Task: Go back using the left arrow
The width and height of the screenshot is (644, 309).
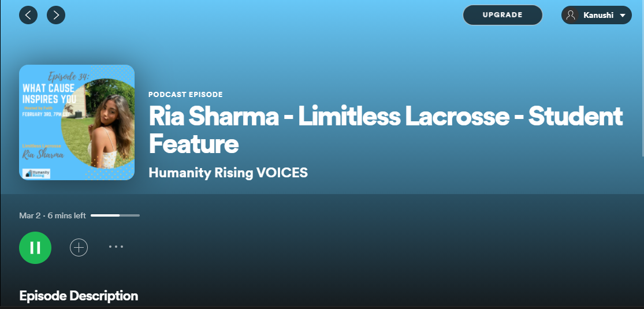Action: 28,15
